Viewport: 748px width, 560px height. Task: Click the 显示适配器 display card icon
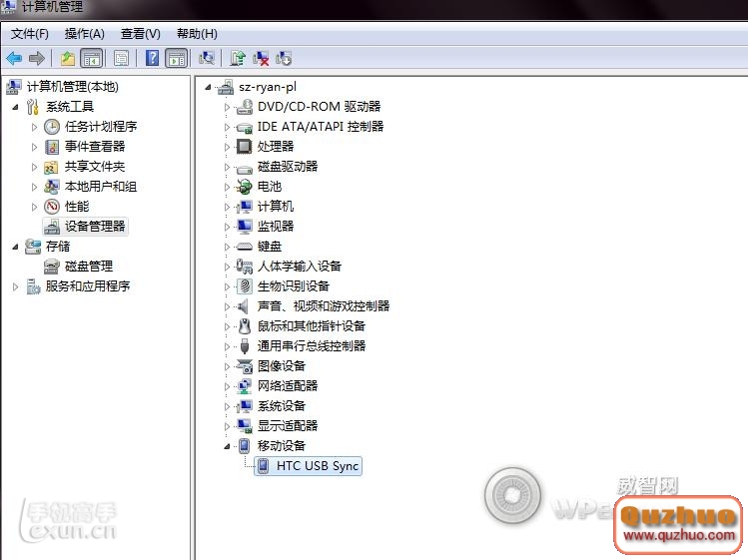[x=245, y=426]
